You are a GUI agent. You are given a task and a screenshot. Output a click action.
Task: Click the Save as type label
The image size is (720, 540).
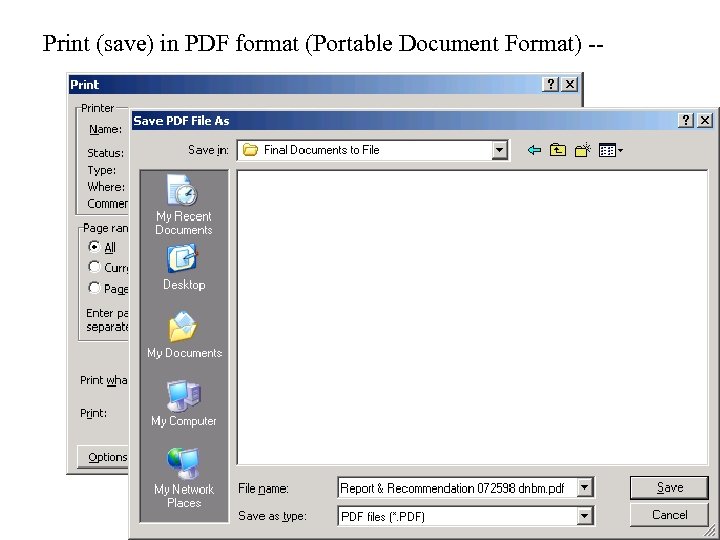[x=272, y=517]
